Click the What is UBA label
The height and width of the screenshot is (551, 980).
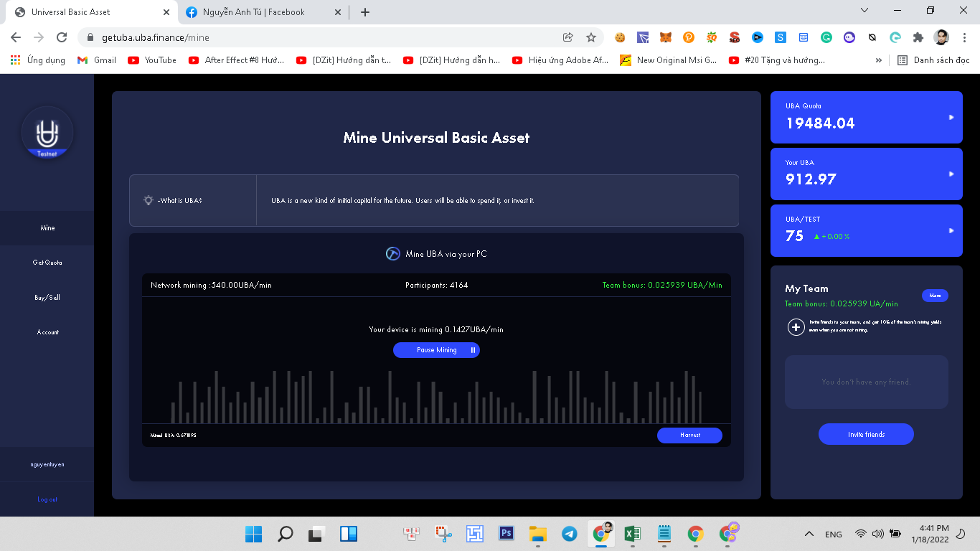(179, 201)
